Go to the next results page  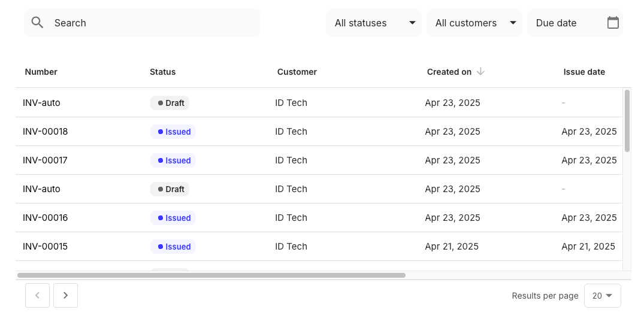[x=65, y=295]
